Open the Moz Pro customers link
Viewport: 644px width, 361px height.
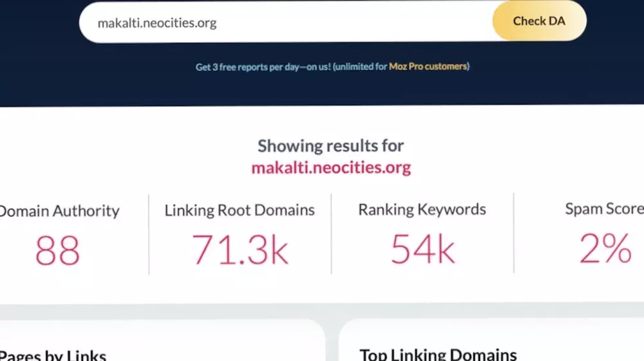tap(428, 66)
